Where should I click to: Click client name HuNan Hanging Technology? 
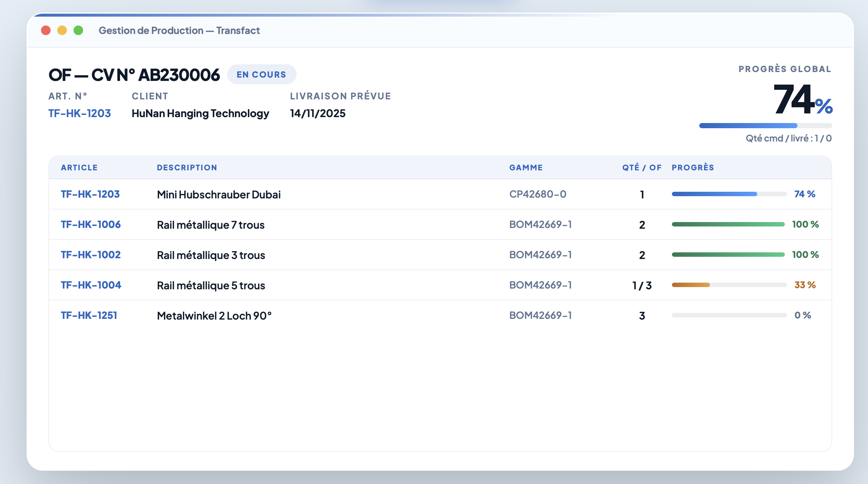(x=200, y=113)
